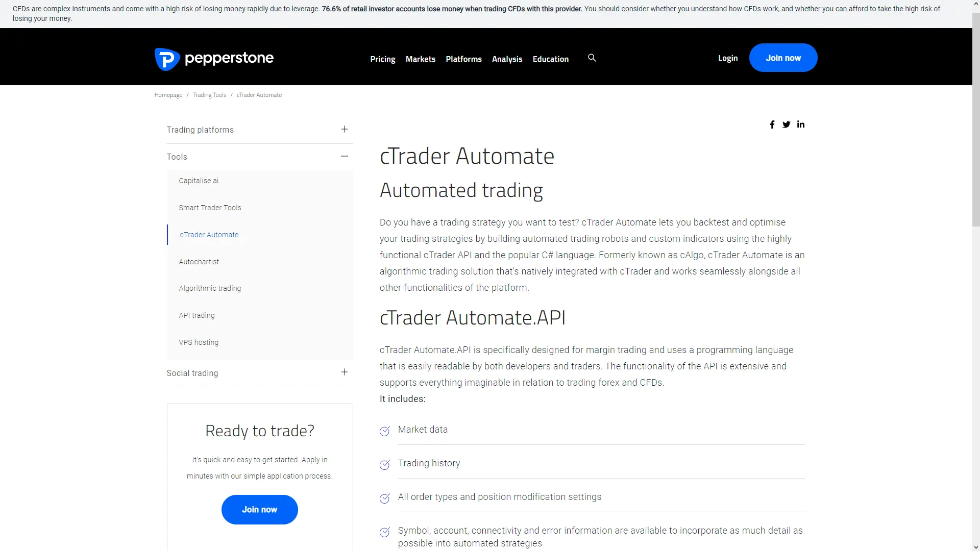Image resolution: width=980 pixels, height=551 pixels.
Task: Click the cTrader Automate breadcrumb text
Action: pos(259,95)
